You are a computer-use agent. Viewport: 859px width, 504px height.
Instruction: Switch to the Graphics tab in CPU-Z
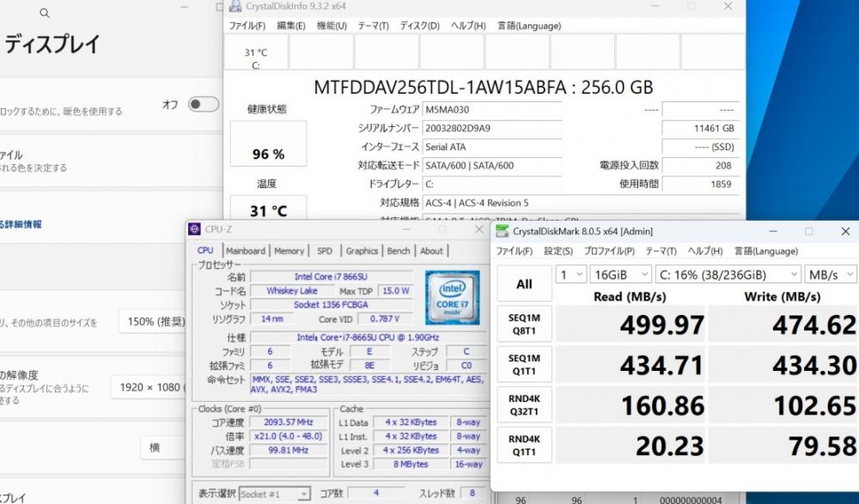(x=362, y=251)
